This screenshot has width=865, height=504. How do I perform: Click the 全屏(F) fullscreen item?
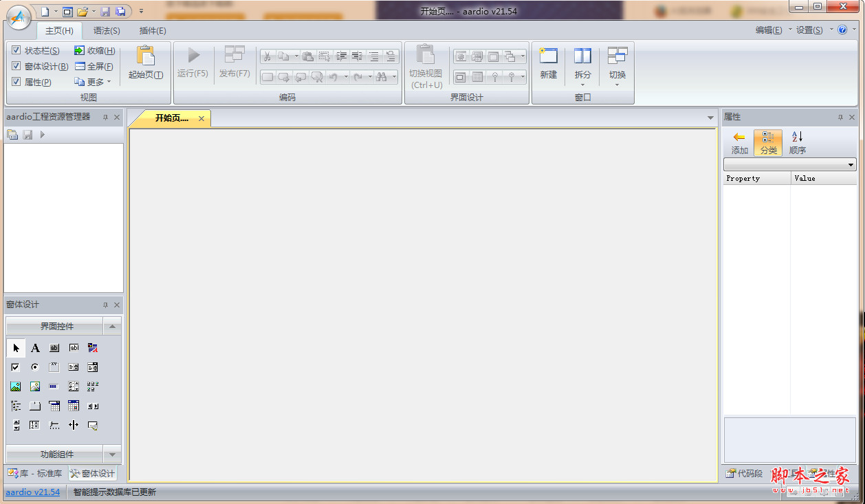(x=94, y=67)
